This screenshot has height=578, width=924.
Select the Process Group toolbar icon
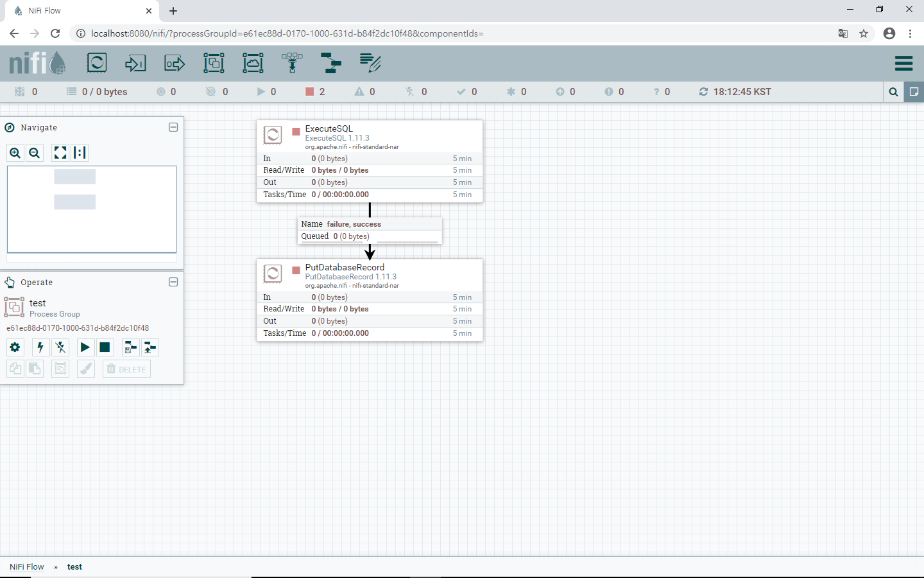(214, 63)
